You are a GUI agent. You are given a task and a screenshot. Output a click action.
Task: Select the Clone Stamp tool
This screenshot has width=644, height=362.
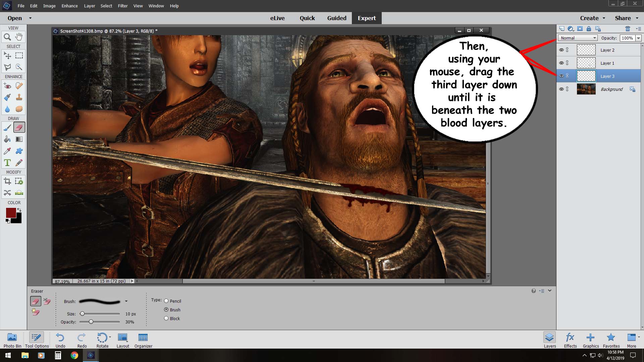(19, 98)
